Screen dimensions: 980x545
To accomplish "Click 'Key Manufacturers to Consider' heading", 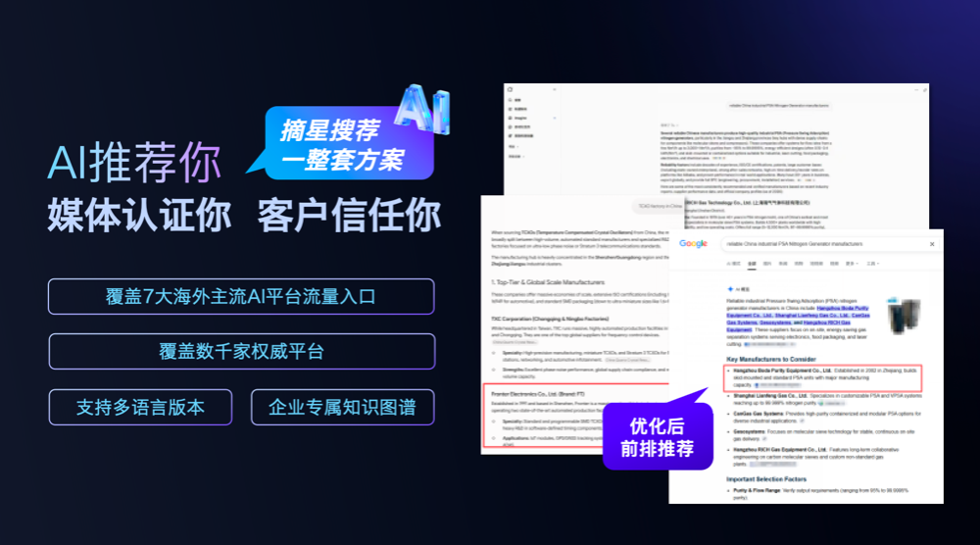I will [770, 360].
